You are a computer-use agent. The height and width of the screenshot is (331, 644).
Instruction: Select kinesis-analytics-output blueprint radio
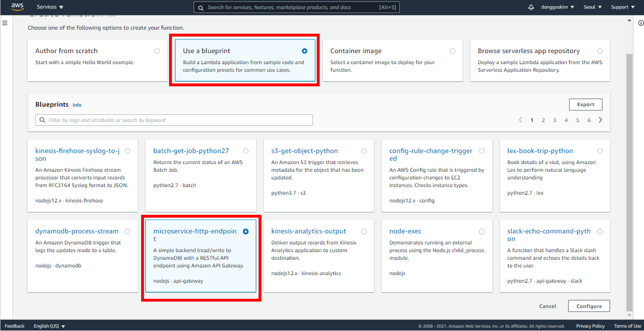(364, 231)
